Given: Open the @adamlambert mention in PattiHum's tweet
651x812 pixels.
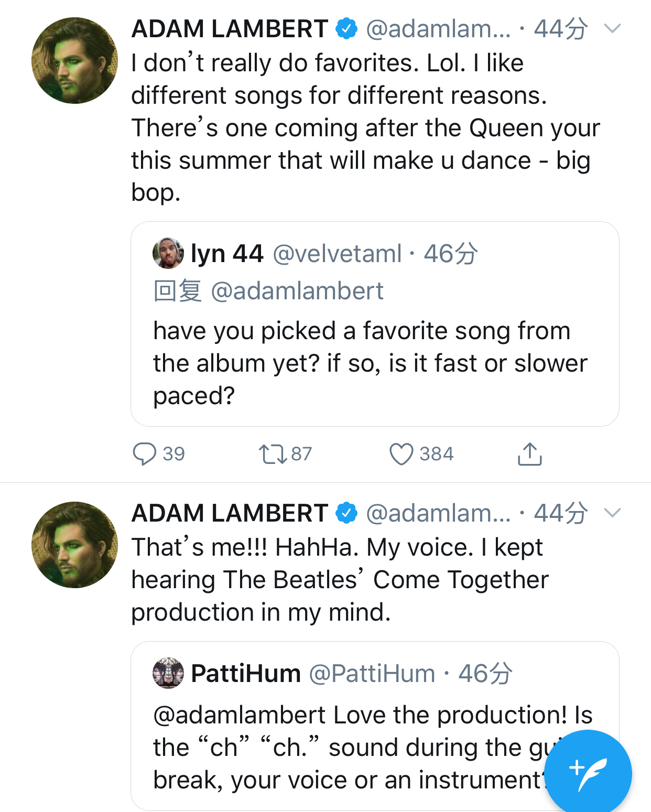Looking at the screenshot, I should click(240, 716).
